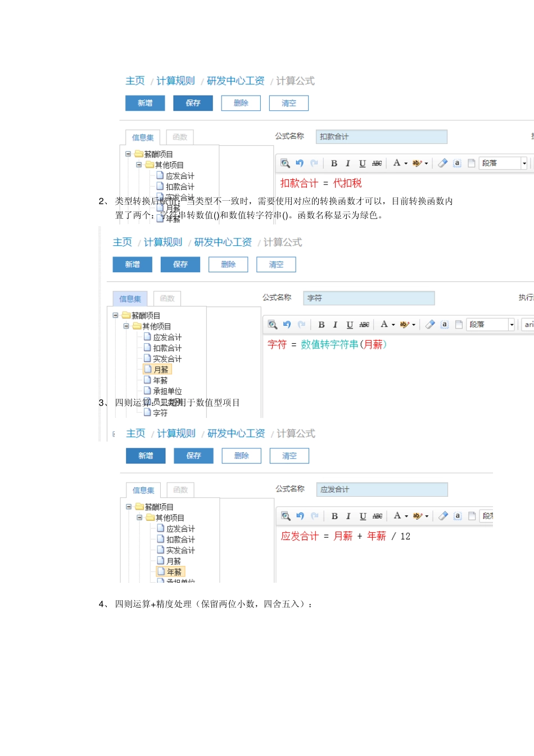Image resolution: width=534 pixels, height=756 pixels.
Task: Toggle Underline in the 扣款合计 formula editor
Action: pyautogui.click(x=363, y=163)
